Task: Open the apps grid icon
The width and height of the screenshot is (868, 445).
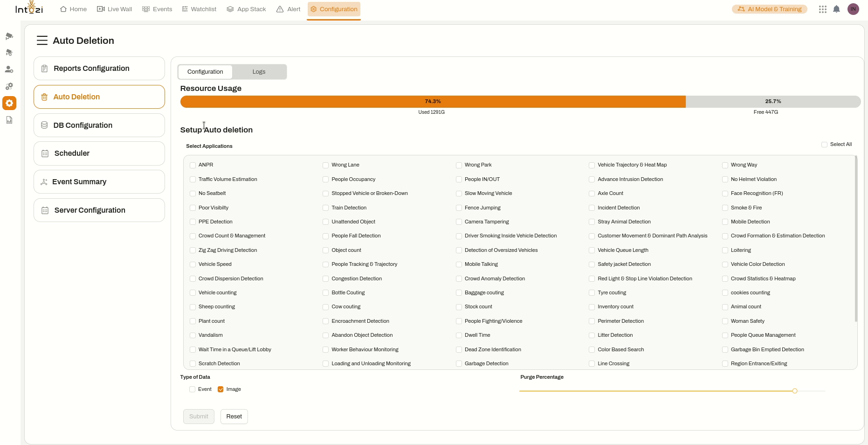Action: [x=822, y=9]
